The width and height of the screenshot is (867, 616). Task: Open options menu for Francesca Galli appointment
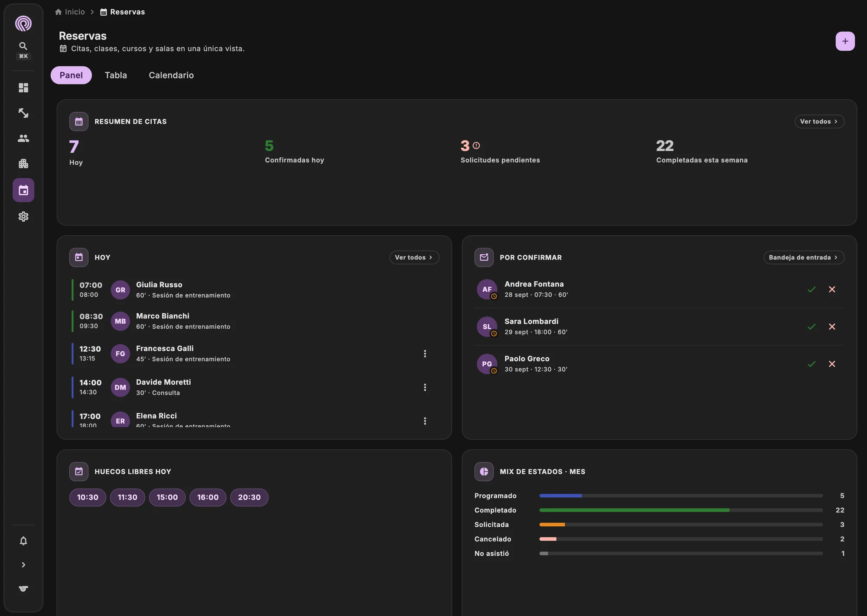(425, 354)
